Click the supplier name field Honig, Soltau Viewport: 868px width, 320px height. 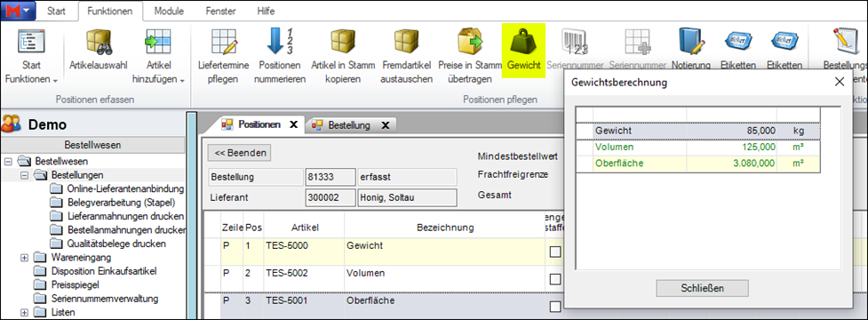407,197
